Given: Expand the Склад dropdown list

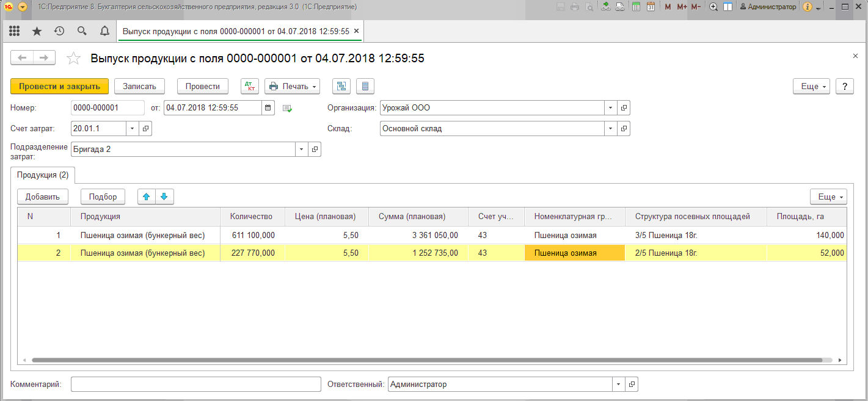Looking at the screenshot, I should click(x=611, y=129).
